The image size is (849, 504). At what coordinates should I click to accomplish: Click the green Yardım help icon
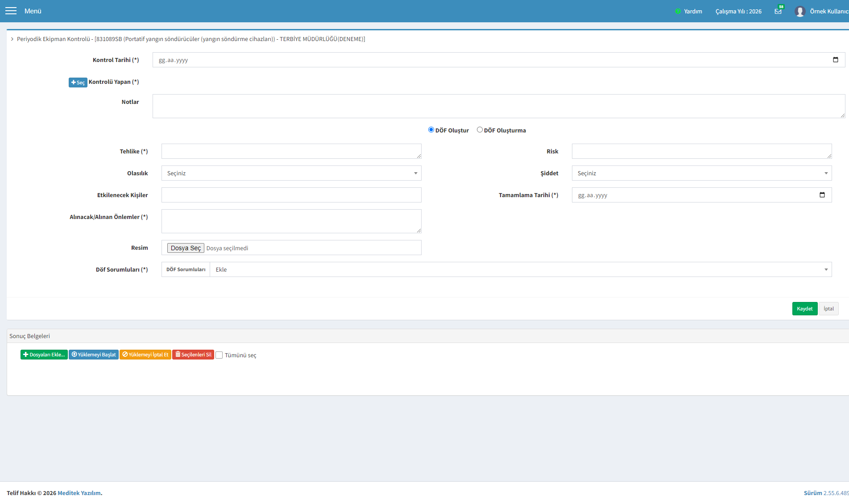pos(678,11)
